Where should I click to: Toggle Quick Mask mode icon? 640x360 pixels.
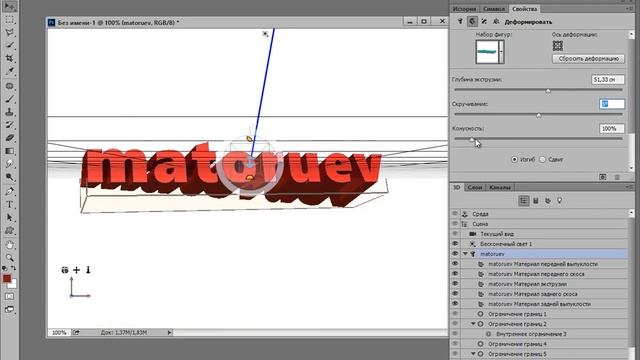9,296
